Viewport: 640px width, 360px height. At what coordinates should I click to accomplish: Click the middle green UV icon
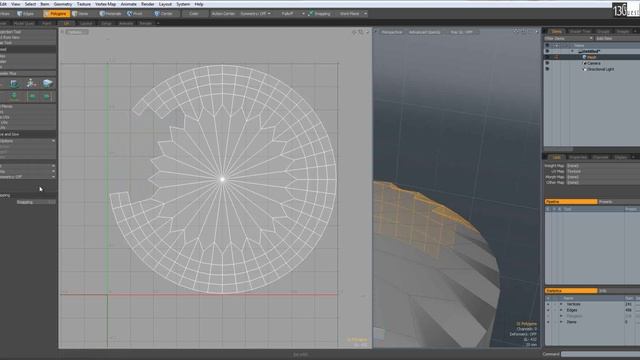[32, 96]
